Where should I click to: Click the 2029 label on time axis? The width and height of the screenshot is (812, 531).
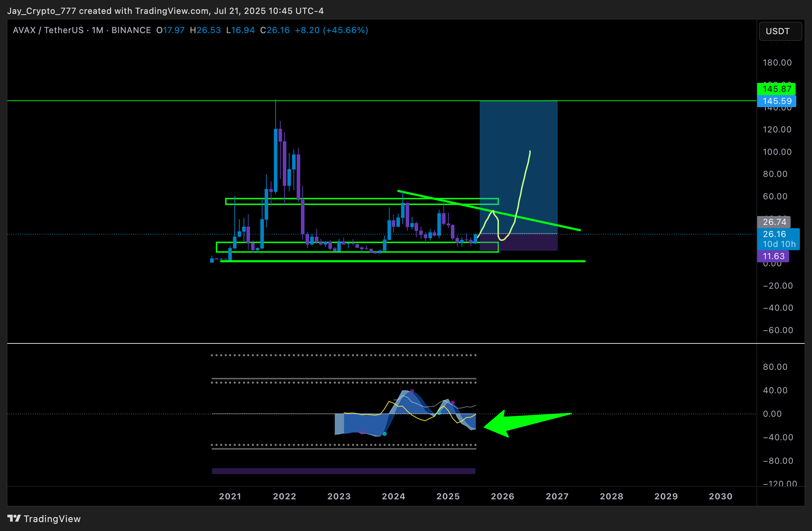(666, 496)
